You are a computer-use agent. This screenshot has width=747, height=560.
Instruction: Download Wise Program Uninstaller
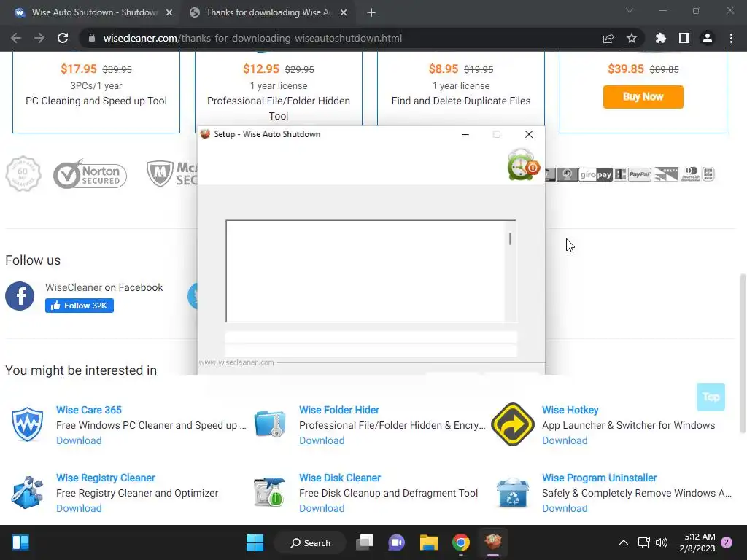(565, 508)
